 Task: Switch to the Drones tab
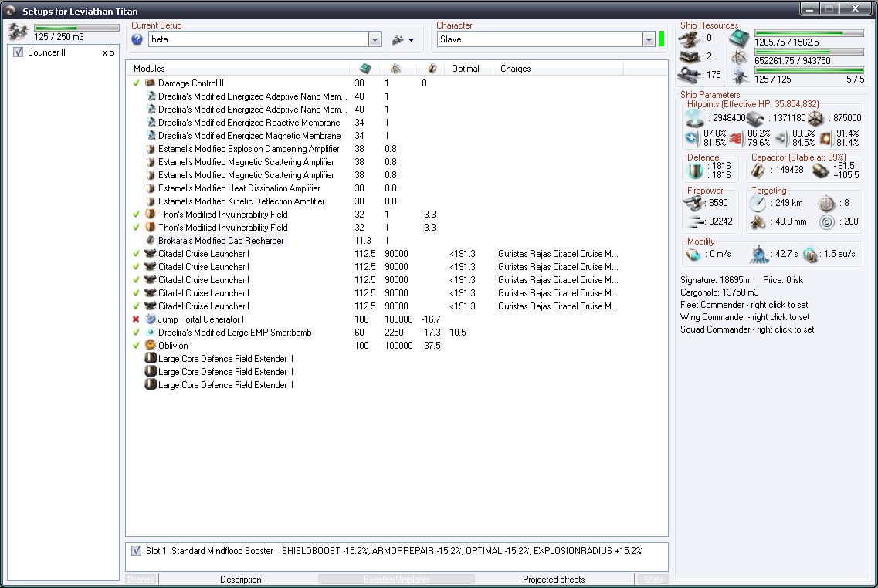(141, 579)
